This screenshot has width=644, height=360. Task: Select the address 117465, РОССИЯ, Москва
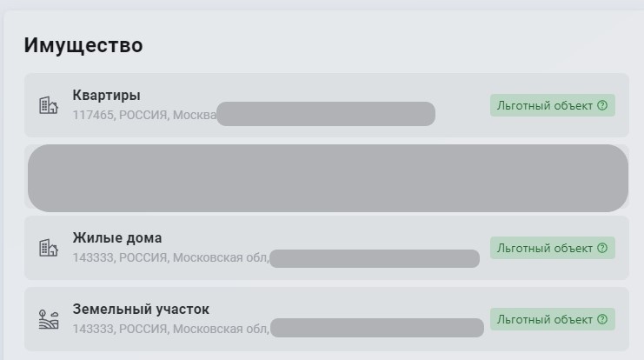[x=144, y=115]
